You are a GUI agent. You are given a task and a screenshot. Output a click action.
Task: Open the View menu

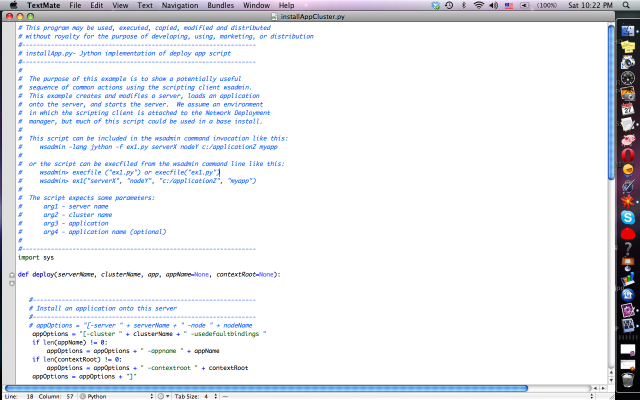120,5
